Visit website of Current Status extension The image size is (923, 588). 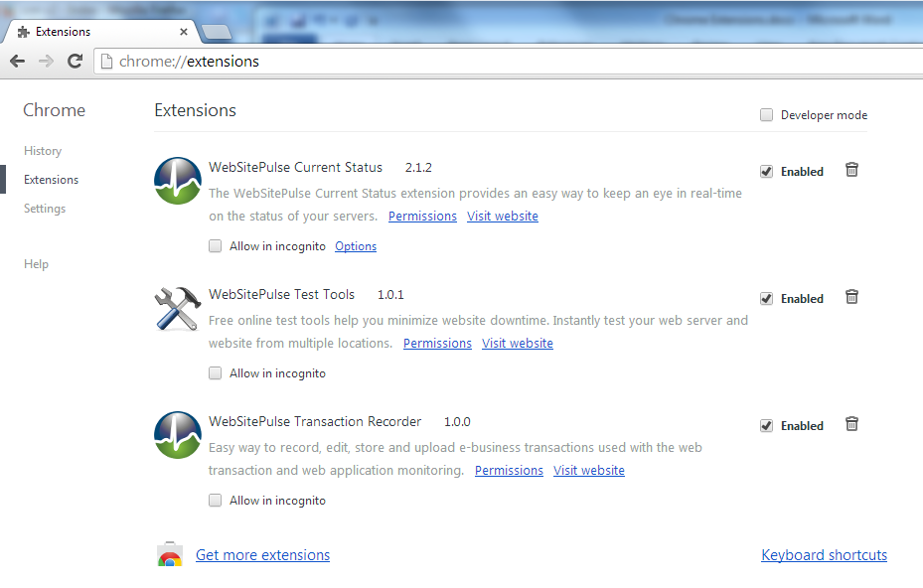pyautogui.click(x=503, y=216)
